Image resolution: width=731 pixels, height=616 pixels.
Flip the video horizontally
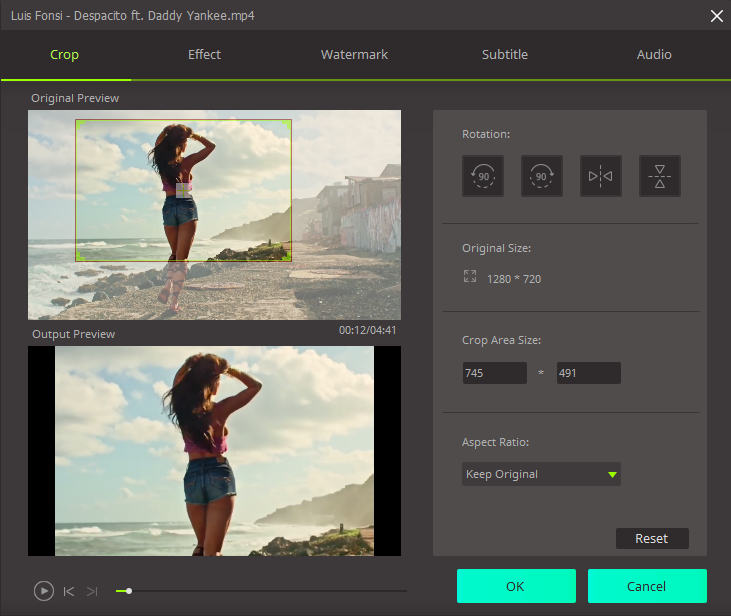(601, 176)
